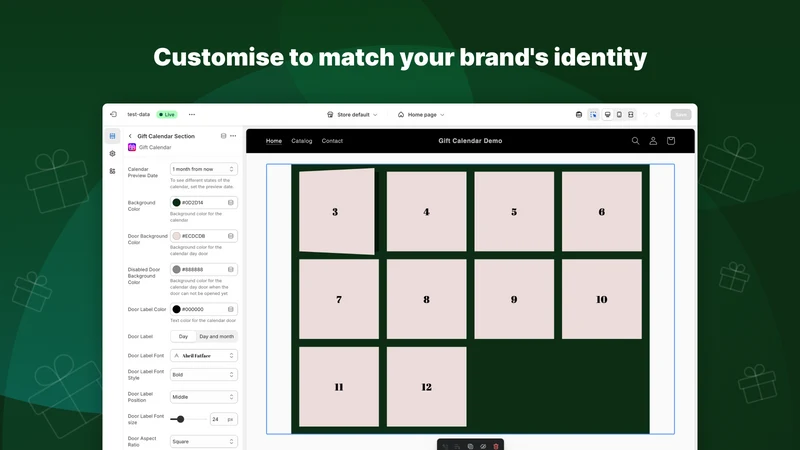Screen dimensions: 800x450
Task: Open the Door Background Color swatch #ECDCDB
Action: click(x=177, y=236)
